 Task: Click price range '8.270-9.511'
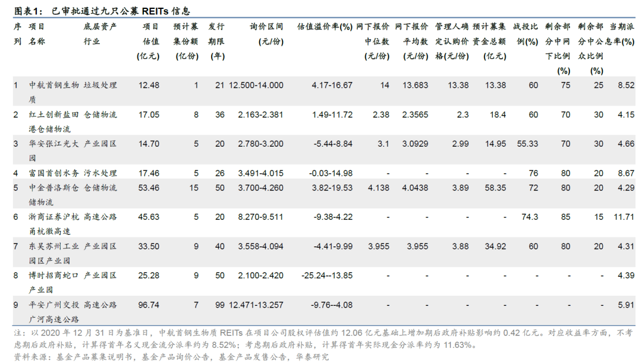pos(260,217)
